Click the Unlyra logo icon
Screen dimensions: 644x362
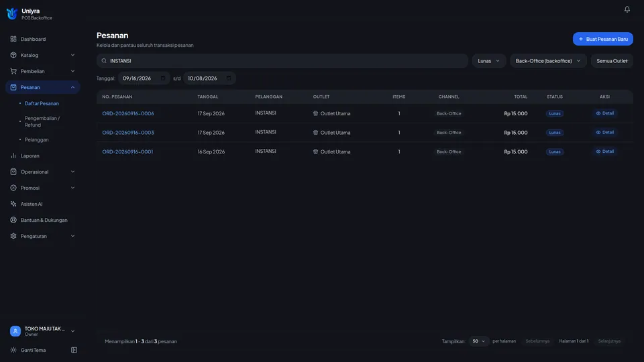pos(12,13)
